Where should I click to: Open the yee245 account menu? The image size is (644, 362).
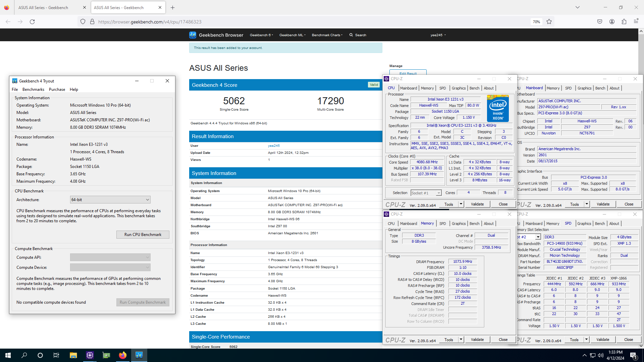(x=438, y=35)
